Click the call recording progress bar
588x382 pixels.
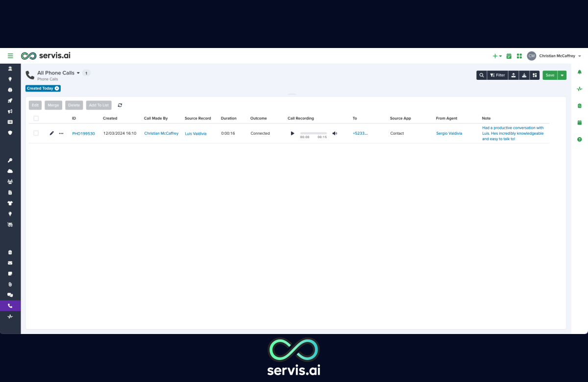click(x=313, y=133)
